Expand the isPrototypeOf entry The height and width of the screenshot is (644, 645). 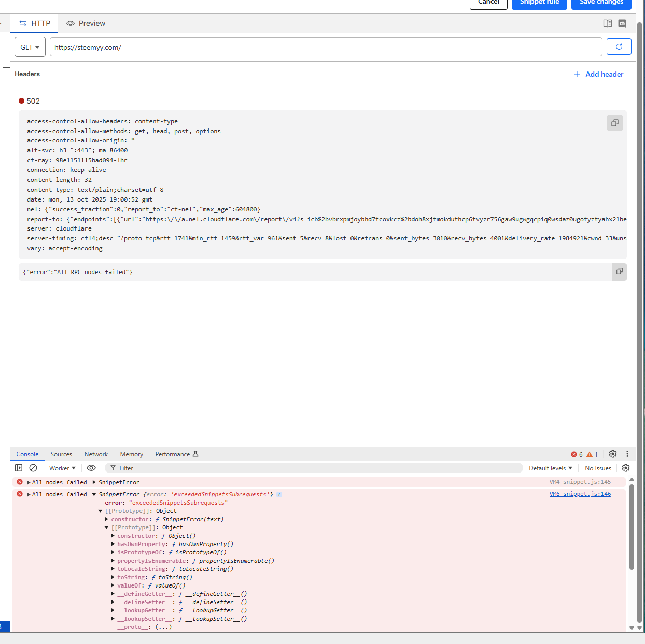tap(113, 552)
